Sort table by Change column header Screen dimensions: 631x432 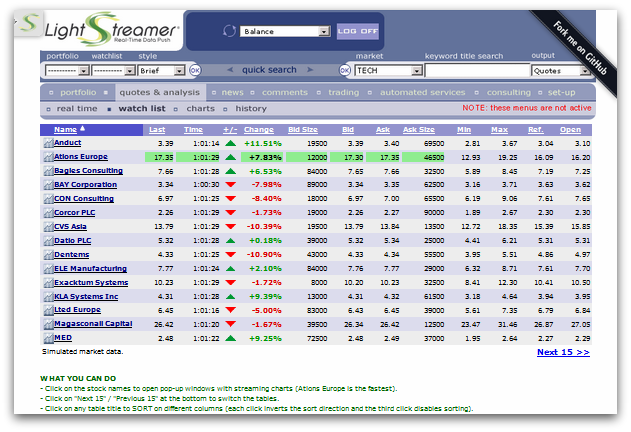259,130
